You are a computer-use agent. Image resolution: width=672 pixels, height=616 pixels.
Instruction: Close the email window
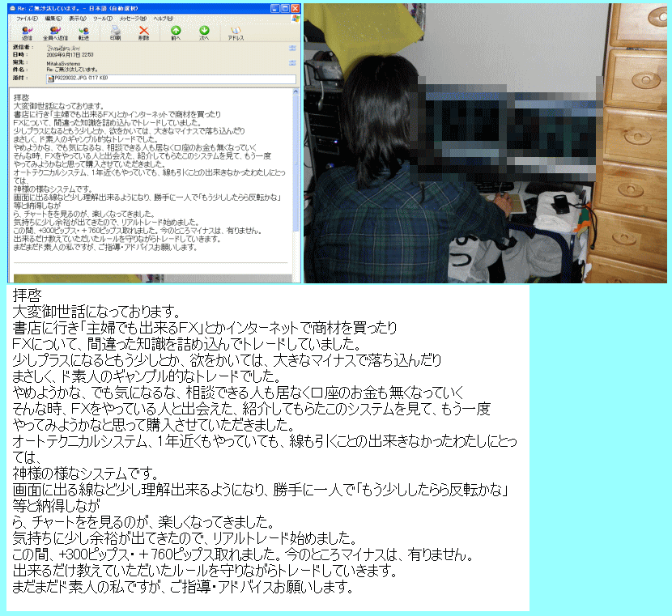(x=296, y=8)
